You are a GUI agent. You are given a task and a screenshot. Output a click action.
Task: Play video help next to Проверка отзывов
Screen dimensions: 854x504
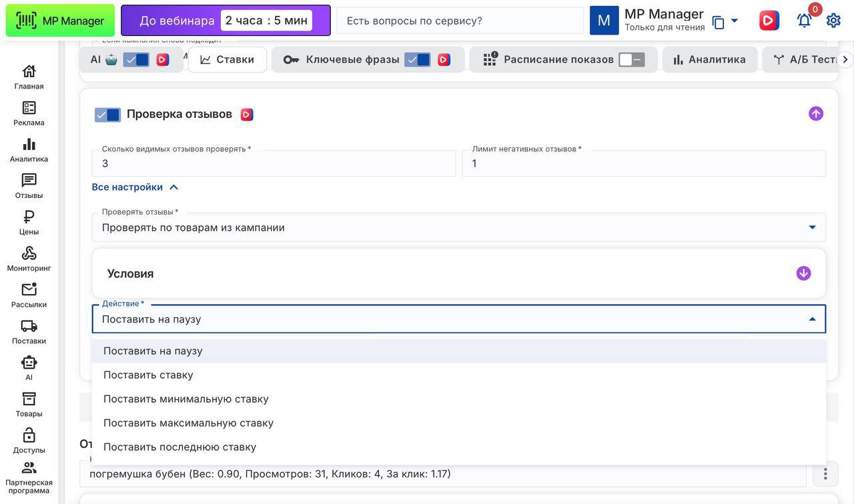[247, 115]
